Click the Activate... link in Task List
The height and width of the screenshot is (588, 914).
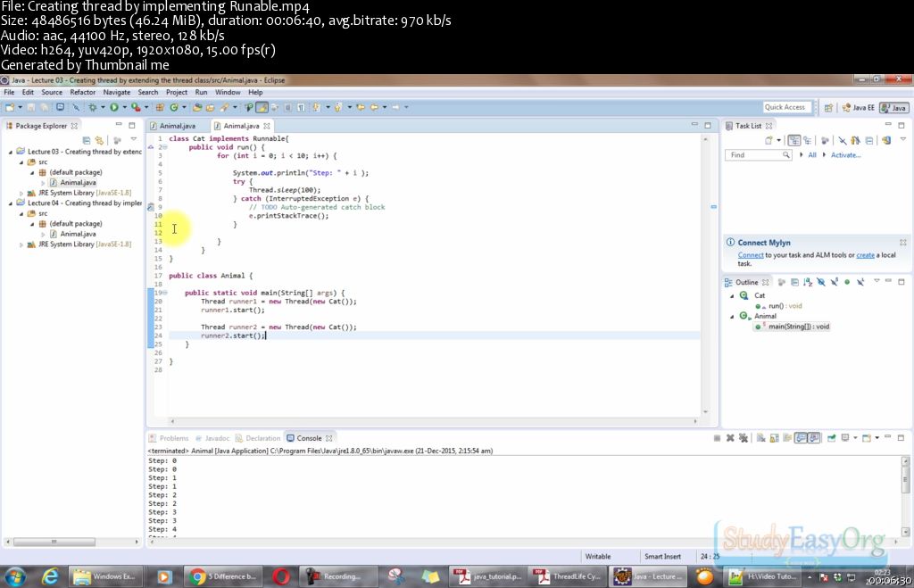point(845,155)
